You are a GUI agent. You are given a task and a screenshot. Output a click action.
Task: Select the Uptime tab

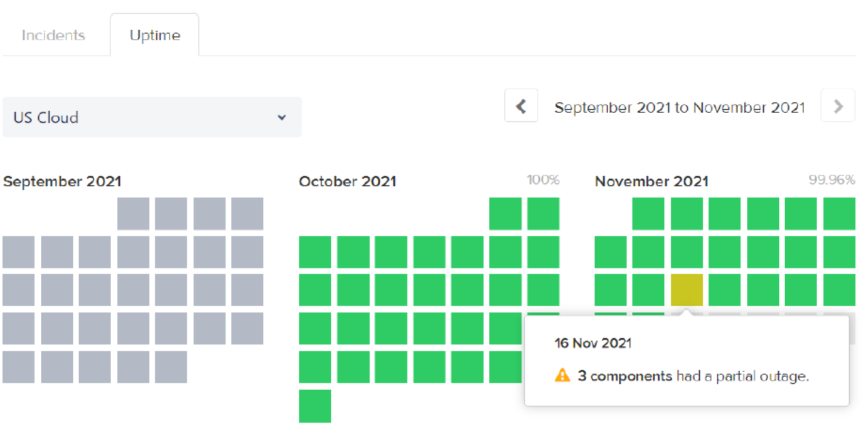[154, 35]
